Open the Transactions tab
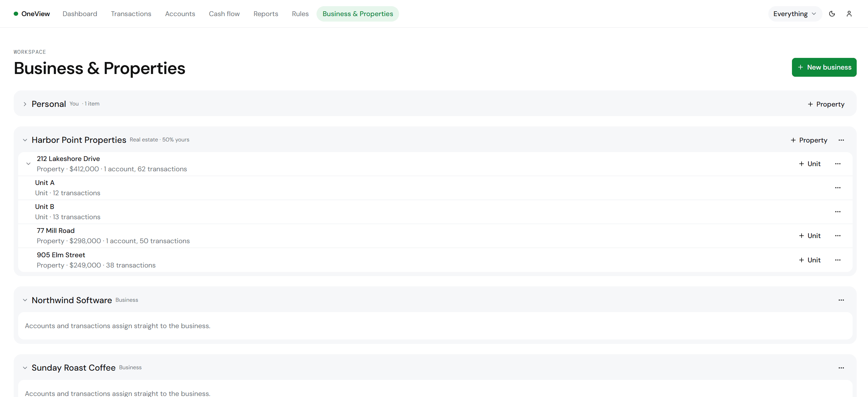Screen dimensions: 868x397 (x=131, y=14)
